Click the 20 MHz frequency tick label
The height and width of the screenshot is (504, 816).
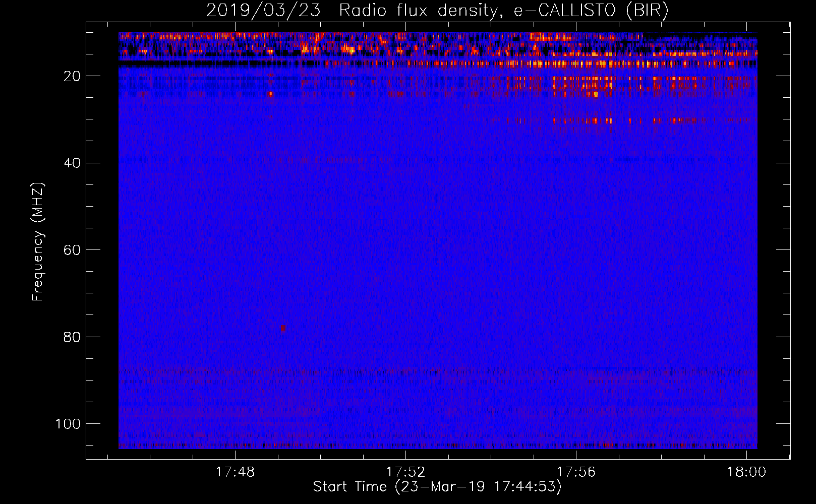tap(72, 76)
